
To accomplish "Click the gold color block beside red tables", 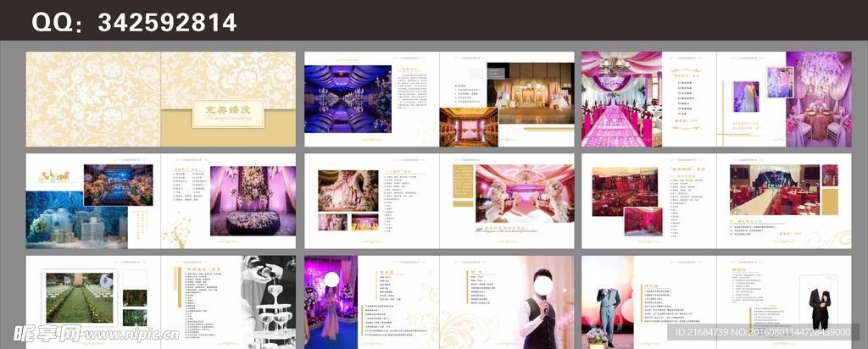I will point(830,201).
